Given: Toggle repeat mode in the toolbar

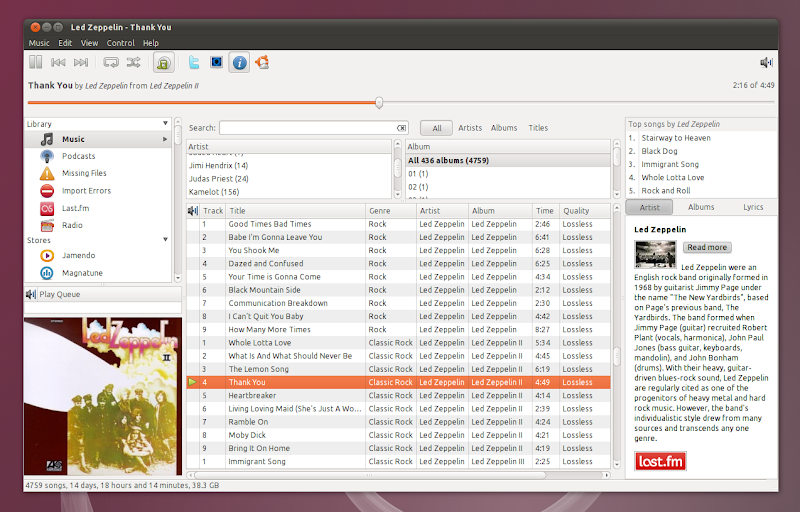Looking at the screenshot, I should pos(111,63).
